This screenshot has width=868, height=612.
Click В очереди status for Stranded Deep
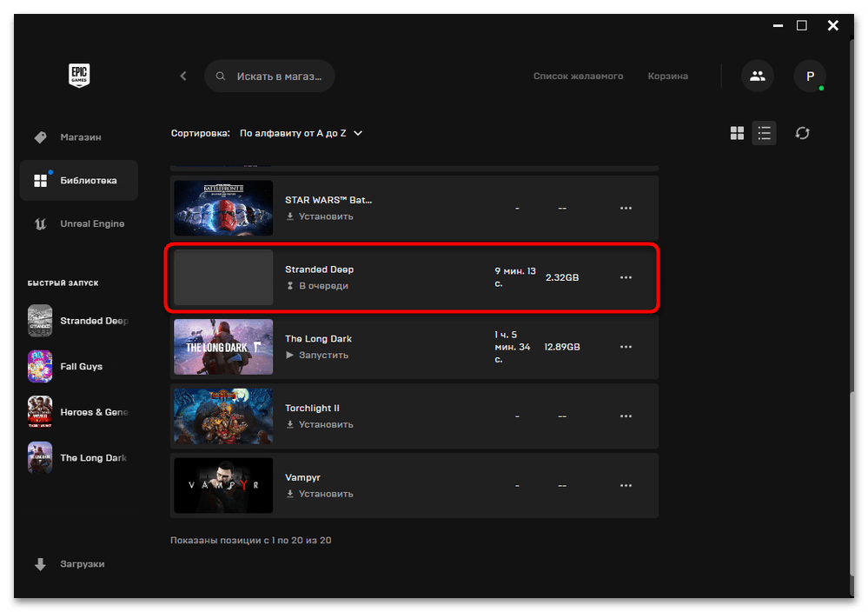317,286
